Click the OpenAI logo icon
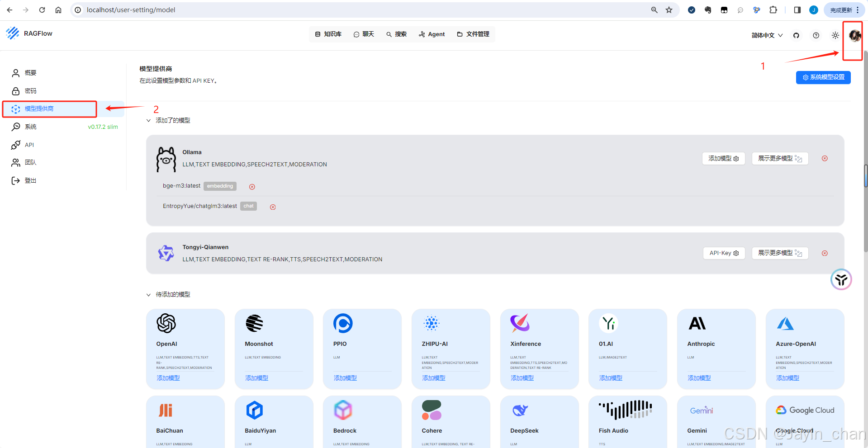Screen dimensions: 868x448 166,323
